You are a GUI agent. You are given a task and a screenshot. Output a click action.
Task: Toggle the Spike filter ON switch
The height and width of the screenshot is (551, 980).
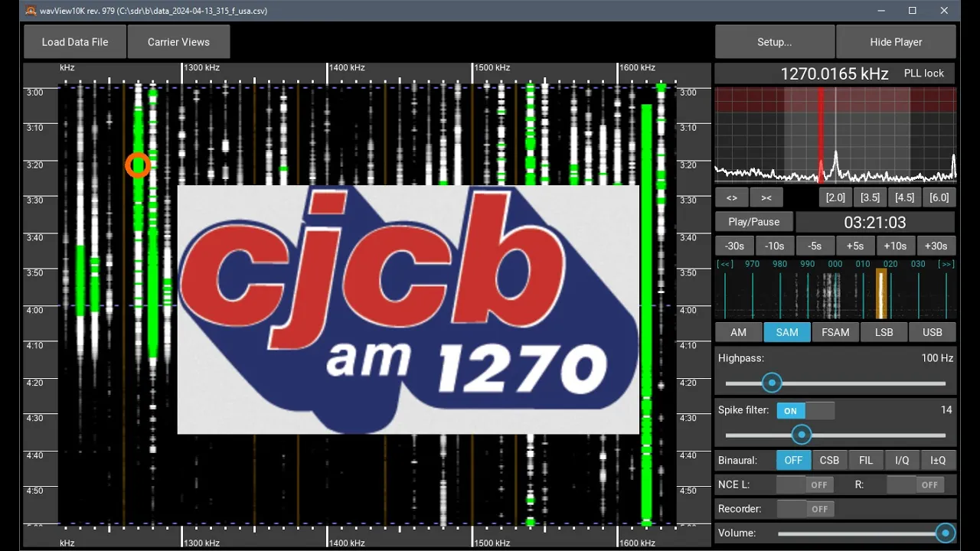[805, 411]
